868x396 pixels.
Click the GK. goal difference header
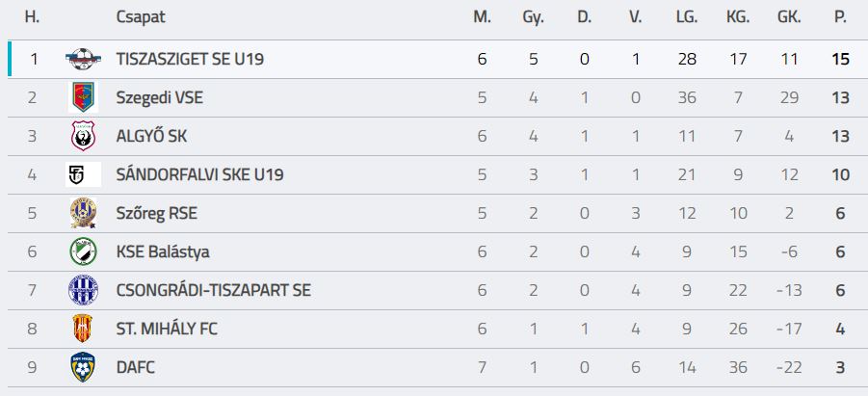coord(789,16)
